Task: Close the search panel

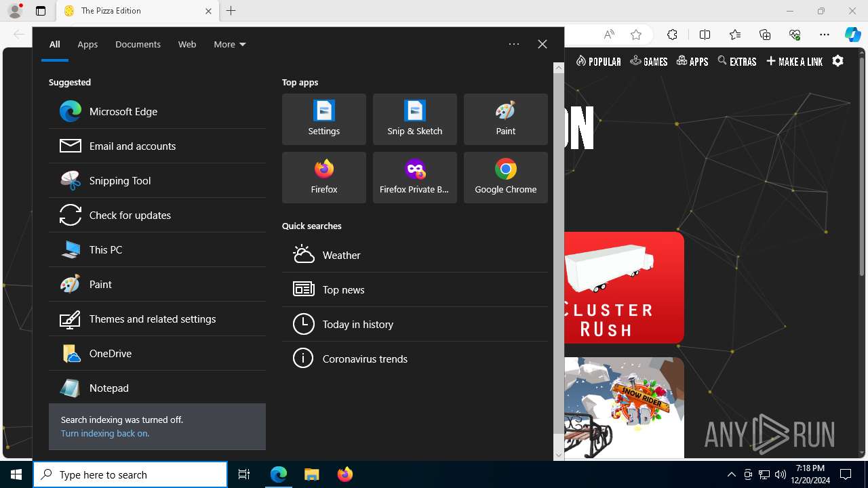Action: coord(542,44)
